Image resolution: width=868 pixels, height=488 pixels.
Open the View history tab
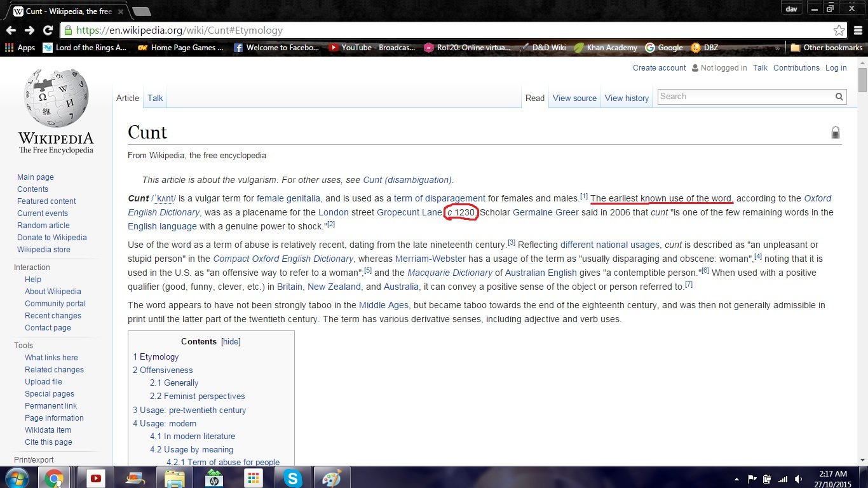(x=627, y=98)
